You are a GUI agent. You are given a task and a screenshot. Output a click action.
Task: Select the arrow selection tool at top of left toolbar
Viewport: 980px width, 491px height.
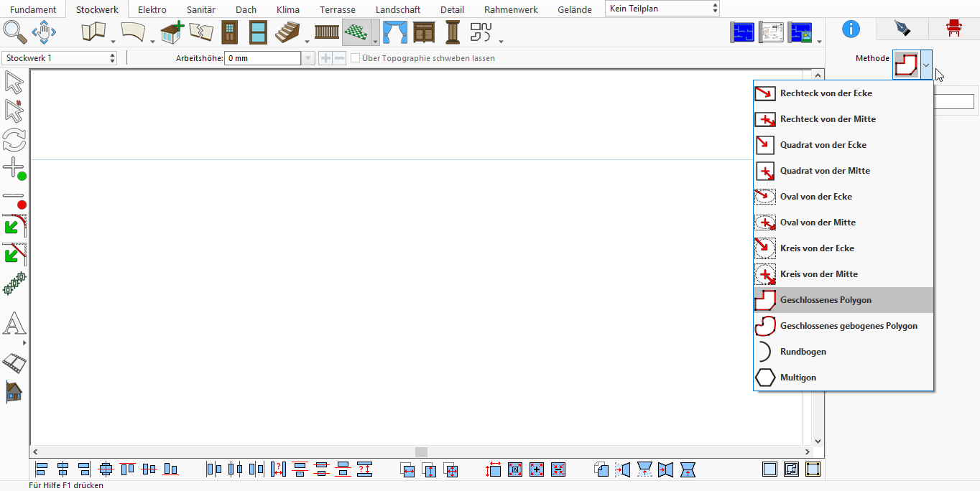tap(14, 83)
